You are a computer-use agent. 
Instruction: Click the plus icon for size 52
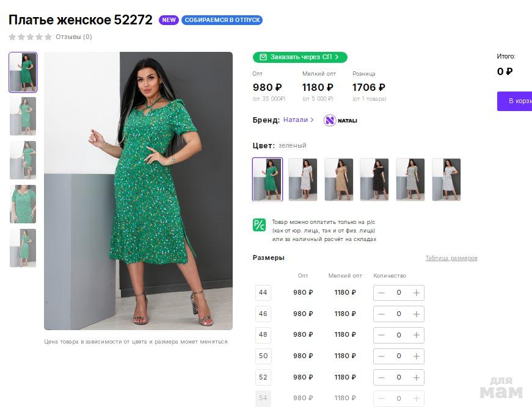(x=417, y=377)
